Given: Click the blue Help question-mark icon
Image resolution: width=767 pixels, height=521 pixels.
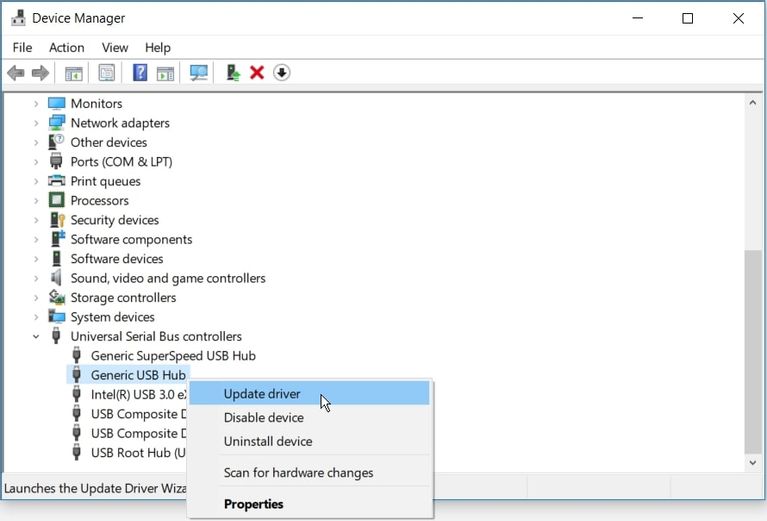Looking at the screenshot, I should [x=140, y=73].
